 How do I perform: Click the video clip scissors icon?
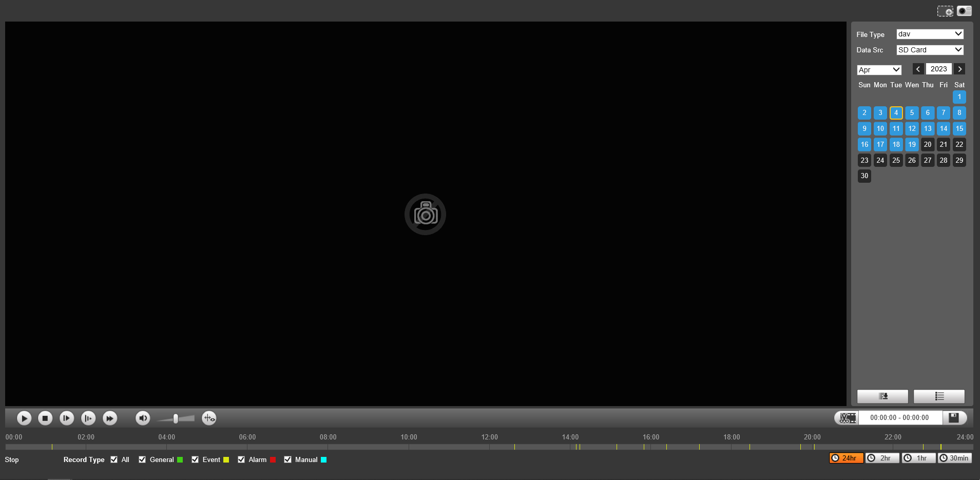(847, 418)
